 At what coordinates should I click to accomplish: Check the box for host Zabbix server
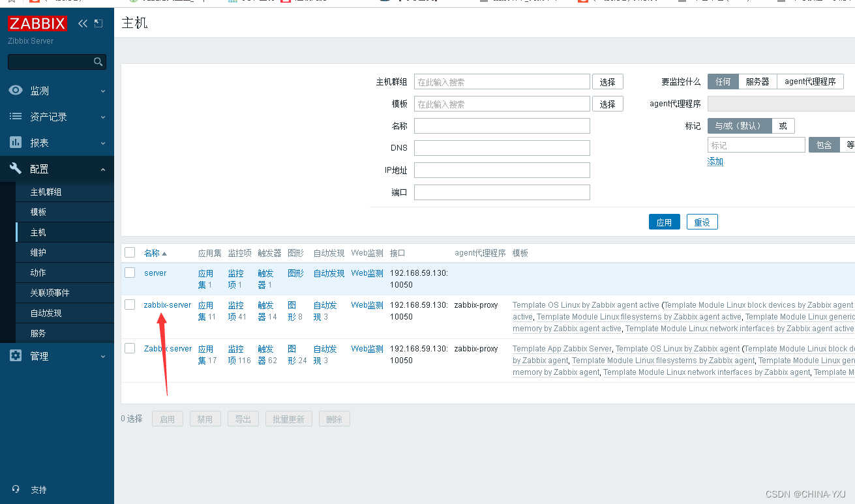point(130,348)
